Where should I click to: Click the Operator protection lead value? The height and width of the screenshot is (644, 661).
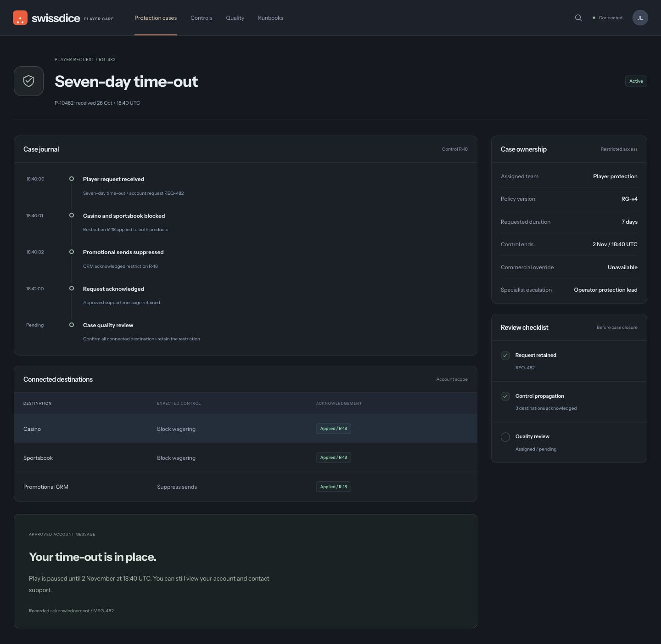pyautogui.click(x=605, y=290)
